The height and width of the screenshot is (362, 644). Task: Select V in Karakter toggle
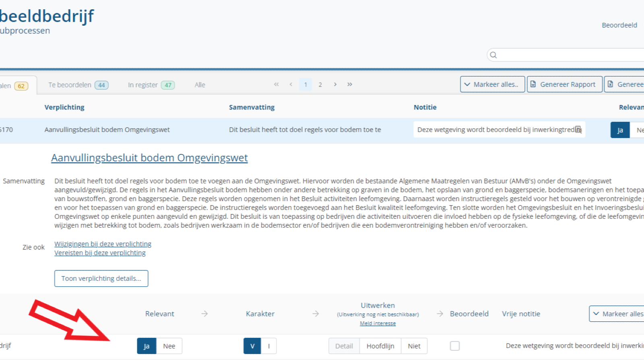[x=252, y=346]
